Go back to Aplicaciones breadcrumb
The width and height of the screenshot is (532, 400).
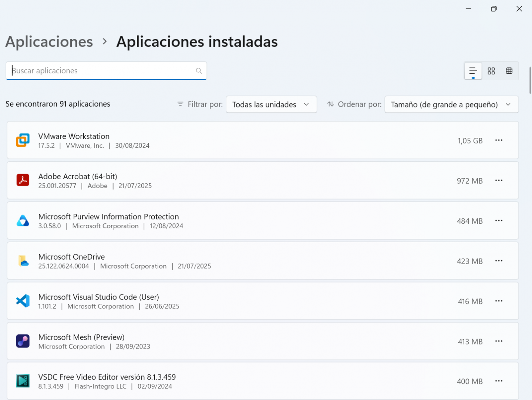click(x=48, y=41)
